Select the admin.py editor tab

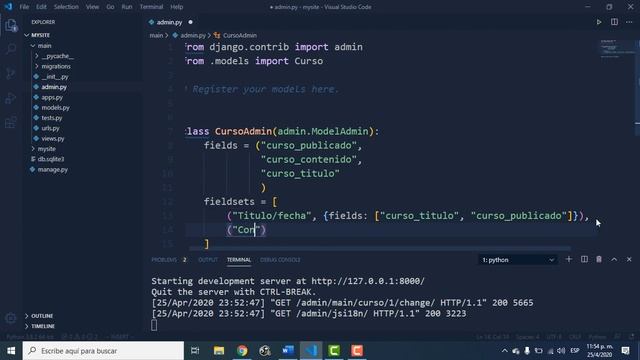tap(170, 22)
